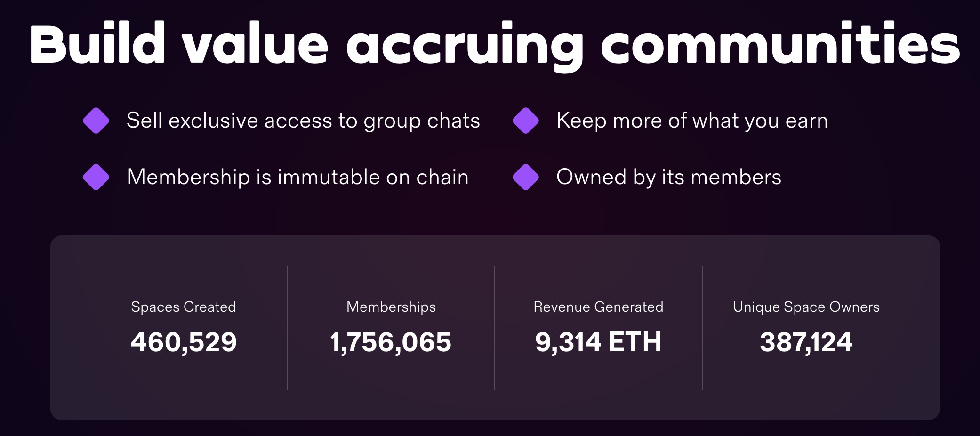Click the diamond icon beside Keep more of what you earn
980x436 pixels.
[526, 121]
